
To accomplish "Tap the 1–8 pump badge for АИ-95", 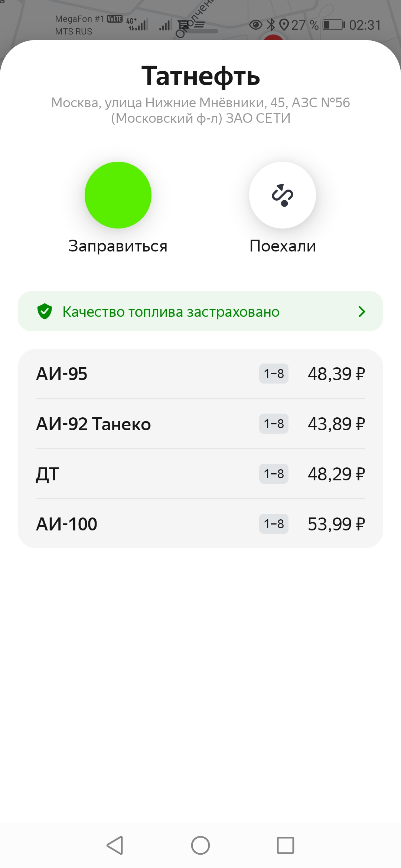I will (x=274, y=374).
